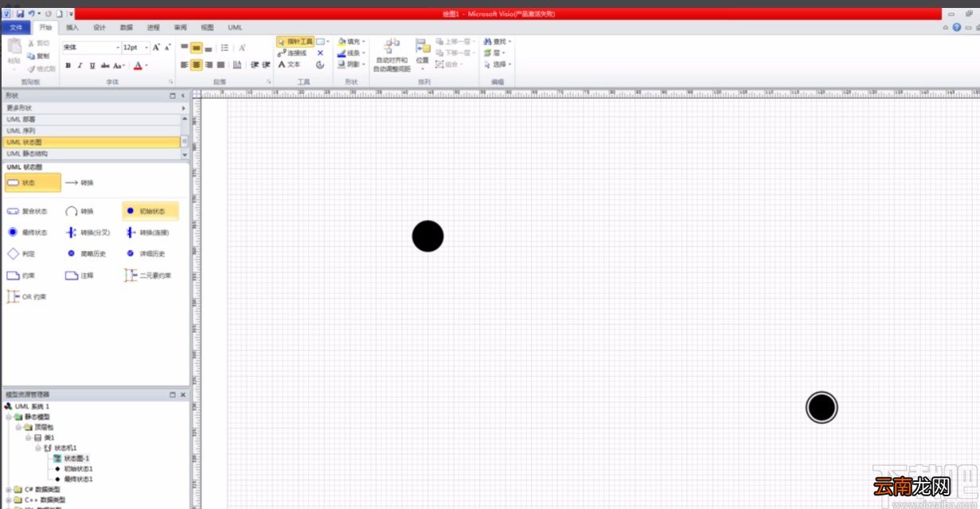Open the UML 部署 stencil

(91, 119)
